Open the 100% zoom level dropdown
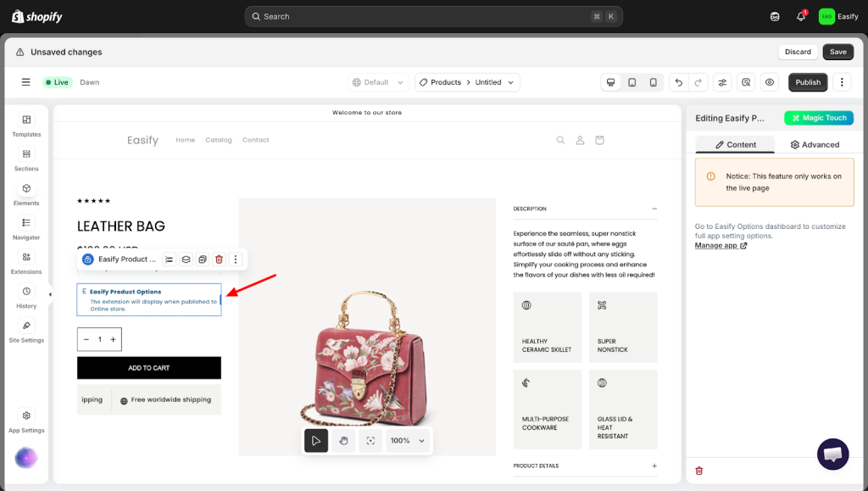 (x=408, y=441)
